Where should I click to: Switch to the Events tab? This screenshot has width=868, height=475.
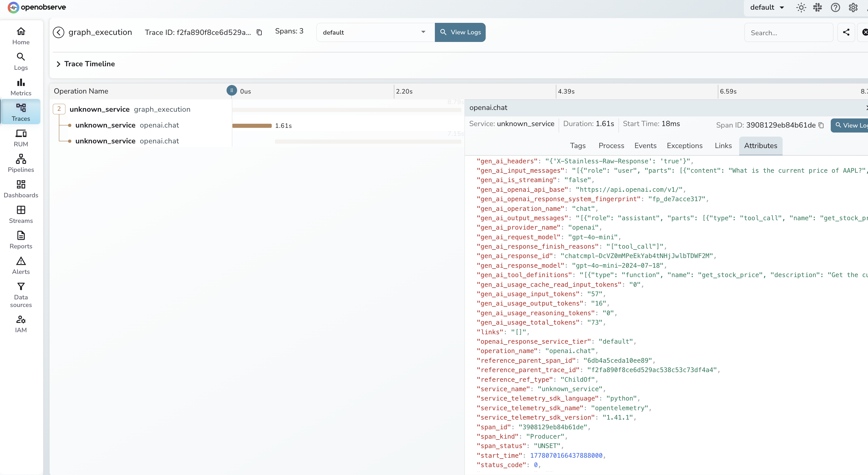(645, 146)
